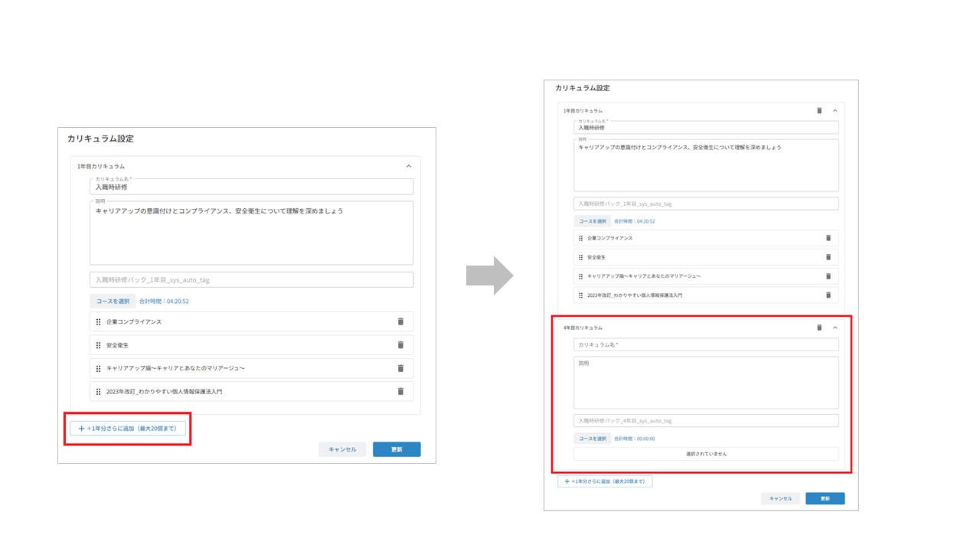Click キャンセル button in left panel

(x=342, y=449)
